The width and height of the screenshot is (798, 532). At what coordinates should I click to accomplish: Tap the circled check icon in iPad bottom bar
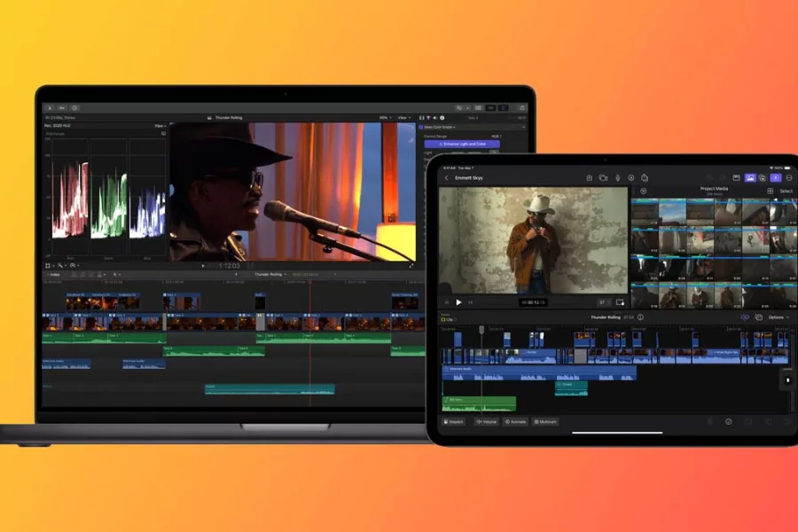point(728,422)
